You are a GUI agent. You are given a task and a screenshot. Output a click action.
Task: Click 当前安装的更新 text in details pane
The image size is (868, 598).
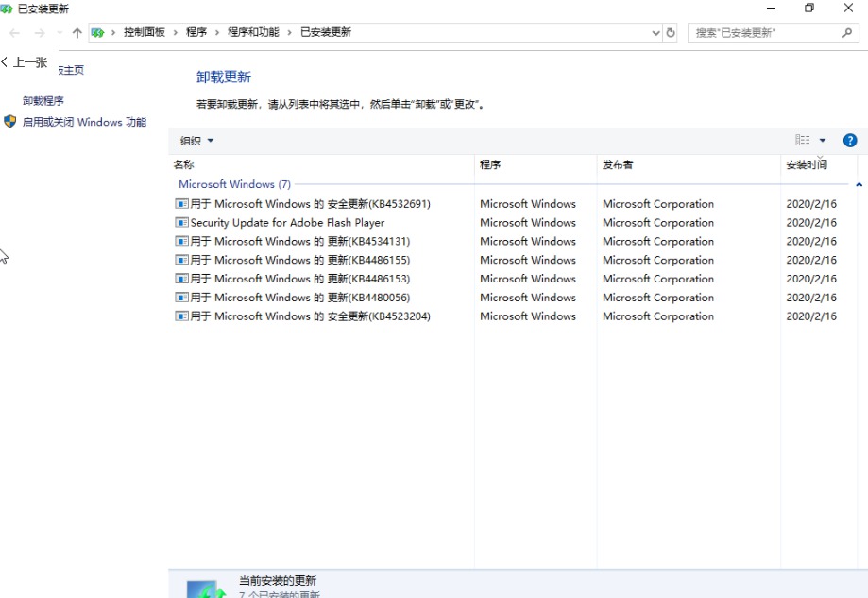click(278, 580)
